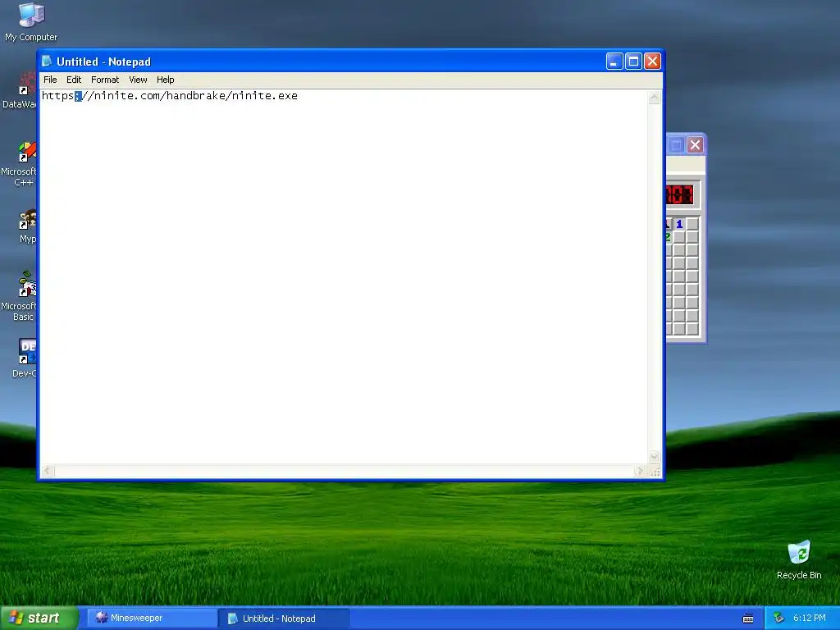Click the blue 1 cell in Minesweeper
Image resolution: width=840 pixels, height=630 pixels.
[x=679, y=224]
